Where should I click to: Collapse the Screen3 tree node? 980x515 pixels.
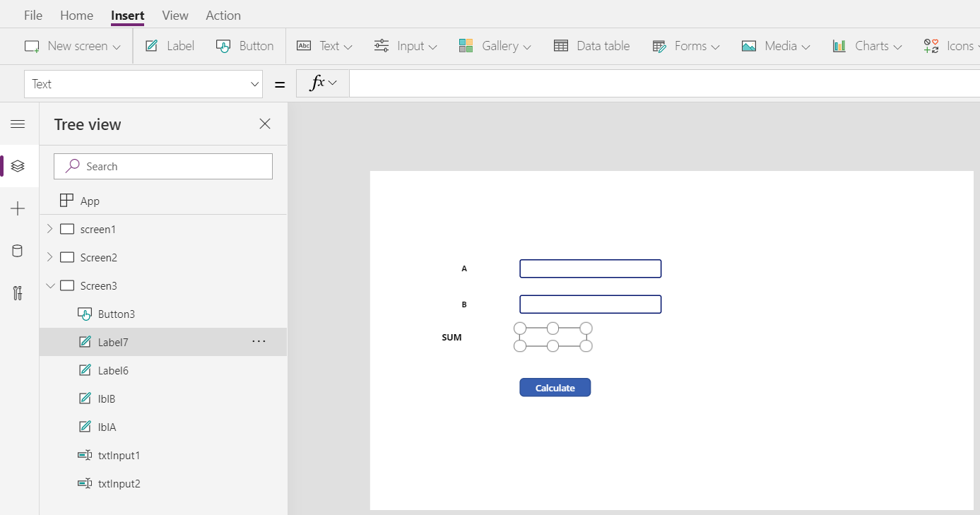49,285
